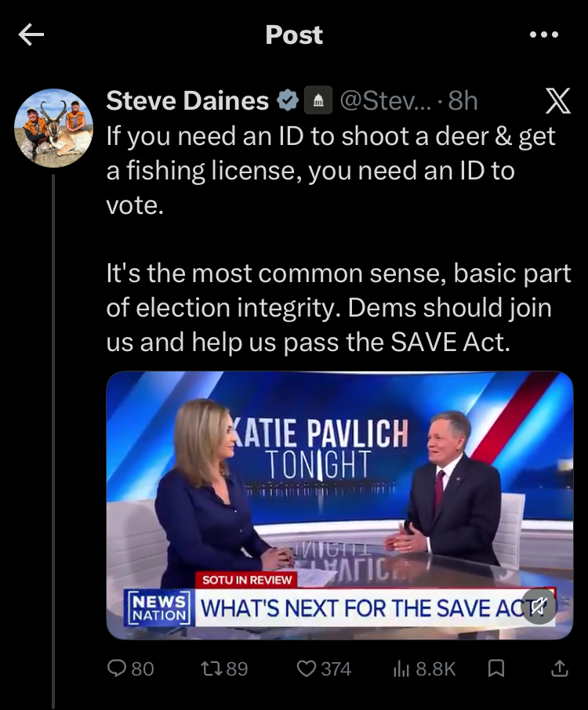Viewport: 588px width, 710px height.
Task: Repost using the retweet arrows icon
Action: (212, 668)
